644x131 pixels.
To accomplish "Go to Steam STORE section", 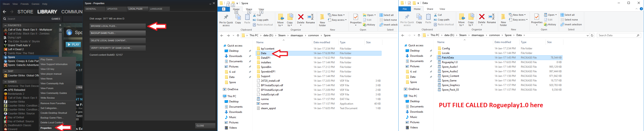I will pos(25,12).
